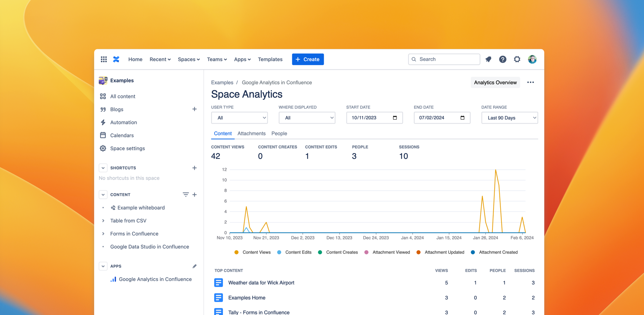Screen dimensions: 644x315
Task: Edit apps with the pencil icon
Action: [195, 266]
